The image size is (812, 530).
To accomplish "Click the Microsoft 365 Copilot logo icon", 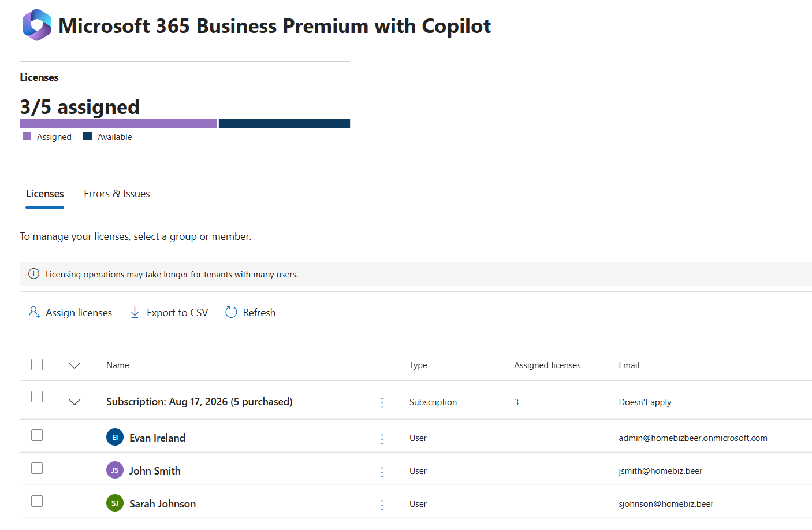I will (x=37, y=25).
